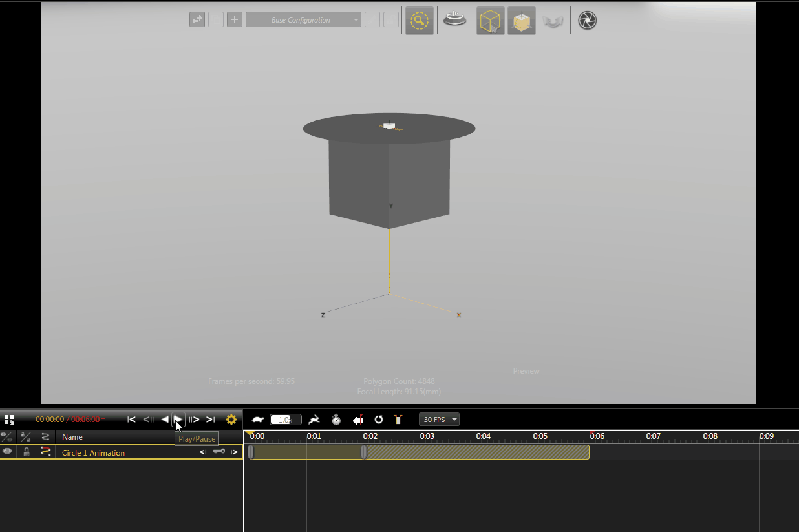
Task: Open animation settings gear icon
Action: 231,420
